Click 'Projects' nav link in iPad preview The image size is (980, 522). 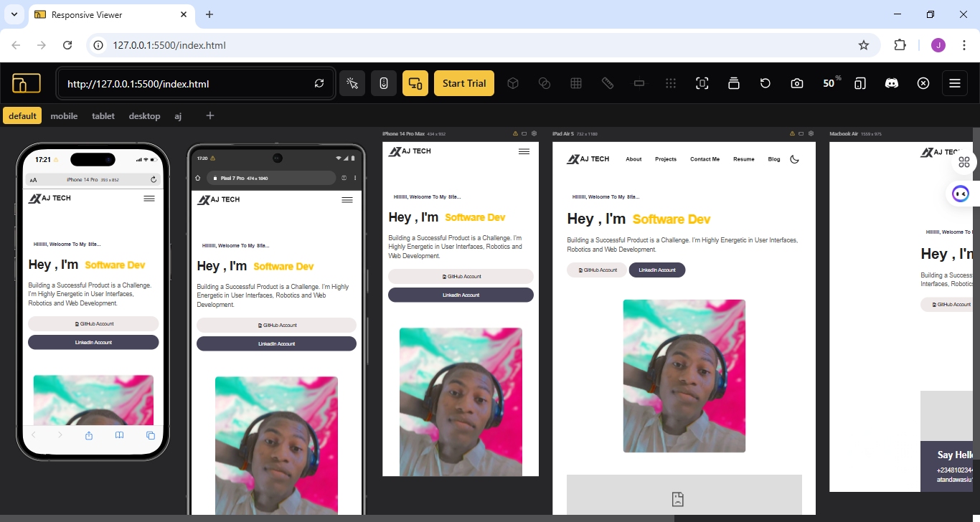pyautogui.click(x=666, y=159)
